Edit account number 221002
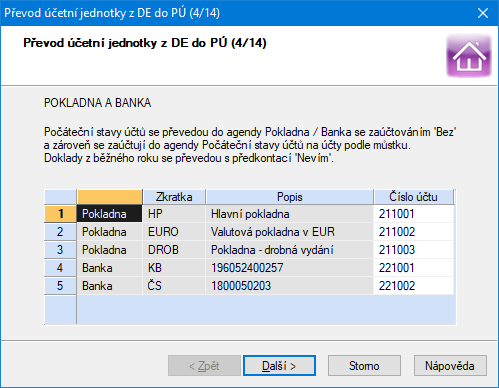Viewport: 499px width, 388px height. click(x=414, y=286)
